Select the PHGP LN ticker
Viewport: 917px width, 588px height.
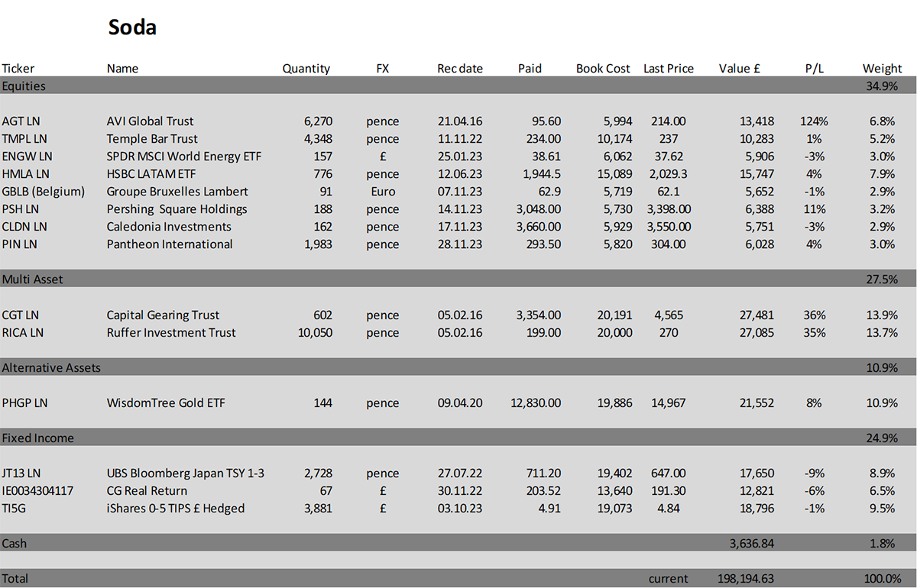[x=24, y=402]
